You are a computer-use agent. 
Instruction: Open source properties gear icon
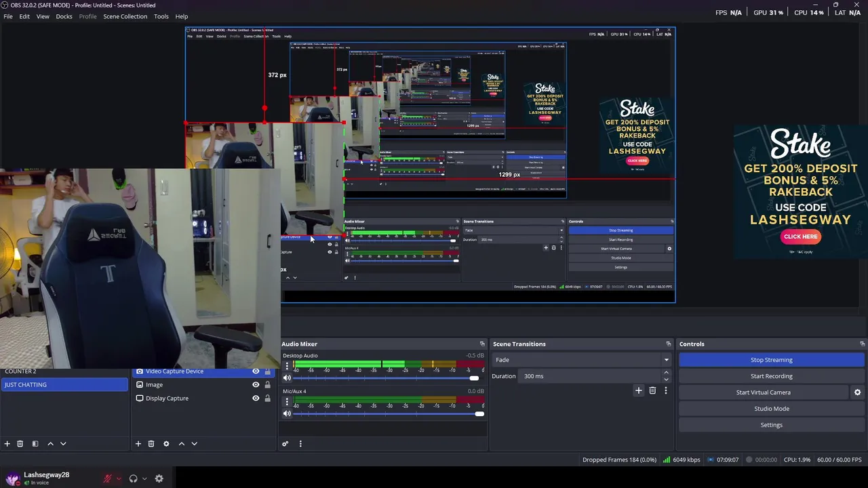pyautogui.click(x=166, y=443)
